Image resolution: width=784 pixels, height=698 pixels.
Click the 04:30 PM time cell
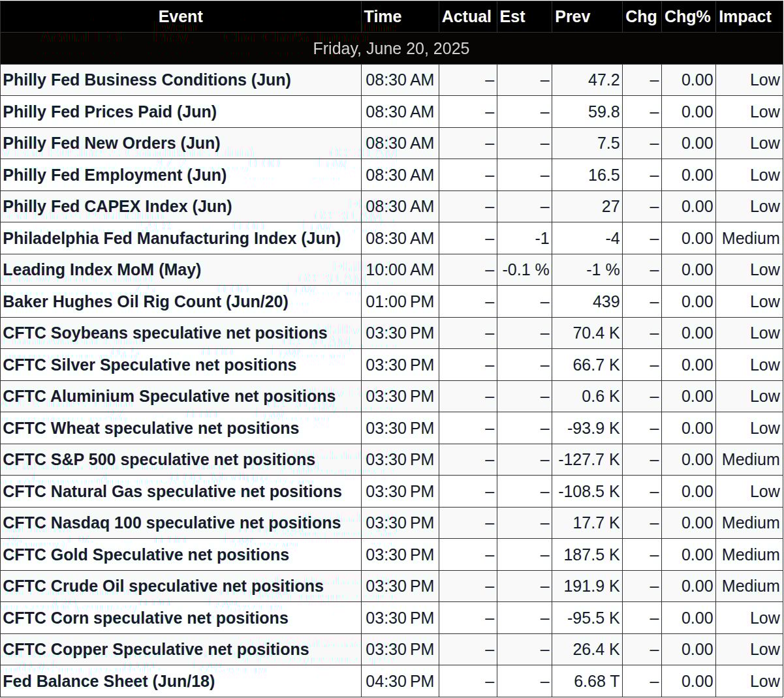[400, 682]
